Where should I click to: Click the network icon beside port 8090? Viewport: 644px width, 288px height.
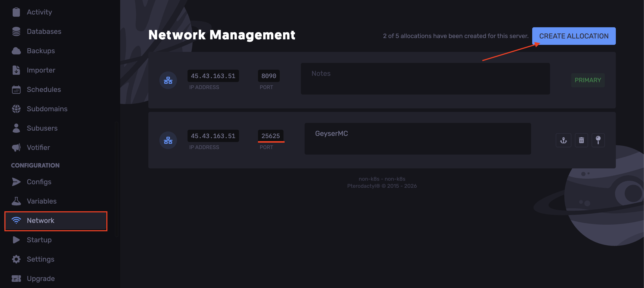point(168,80)
